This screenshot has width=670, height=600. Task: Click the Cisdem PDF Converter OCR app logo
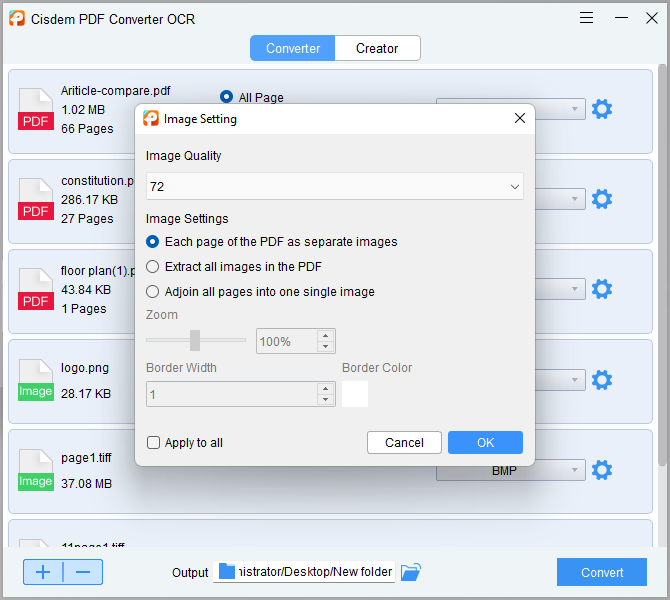(x=17, y=18)
